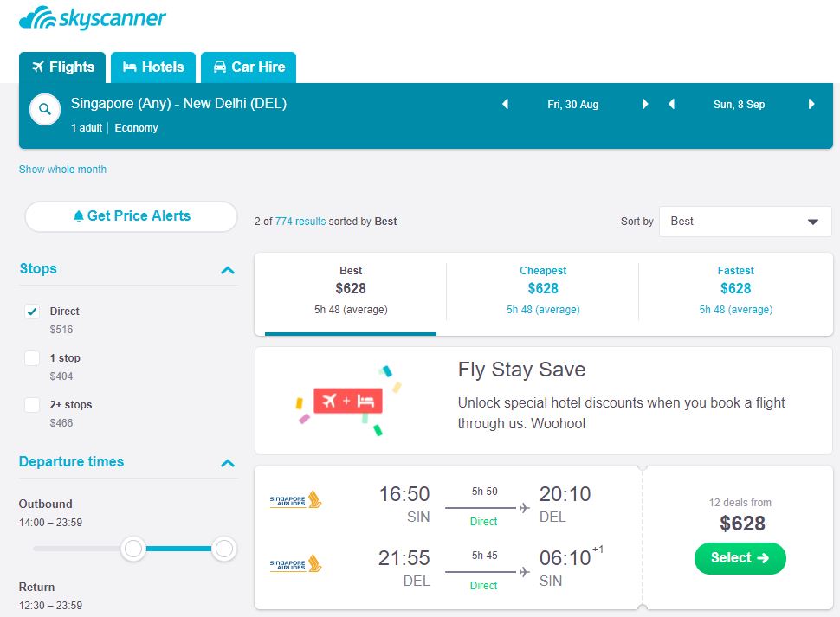Viewport: 840px width, 617px height.
Task: Click the magnifying glass search icon
Action: tap(44, 110)
